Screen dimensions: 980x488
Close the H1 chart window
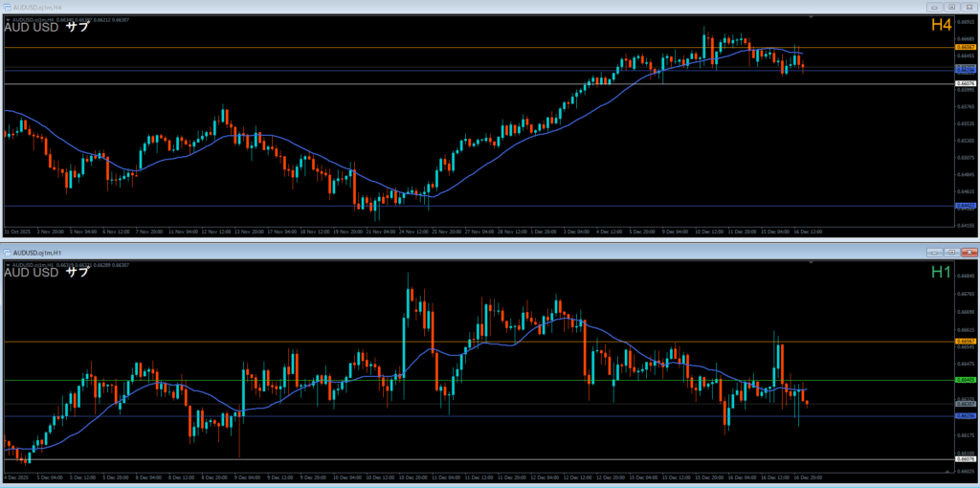coord(969,252)
